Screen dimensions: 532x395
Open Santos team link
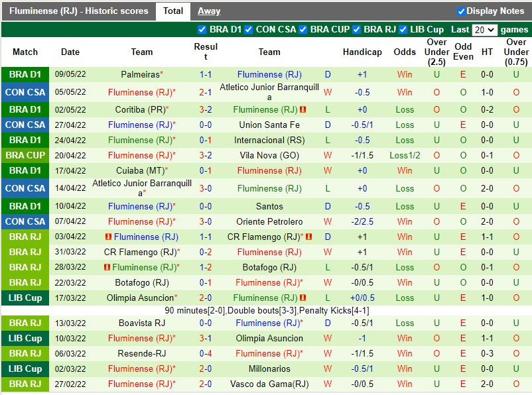269,206
